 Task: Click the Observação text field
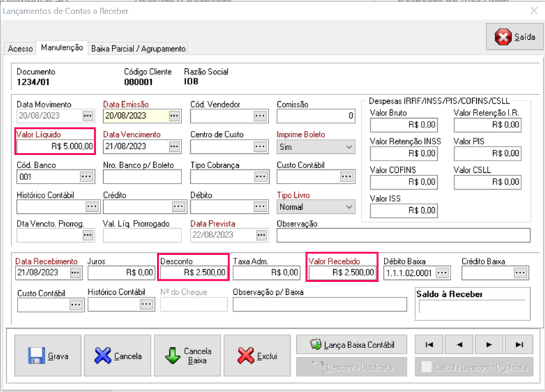click(x=403, y=235)
